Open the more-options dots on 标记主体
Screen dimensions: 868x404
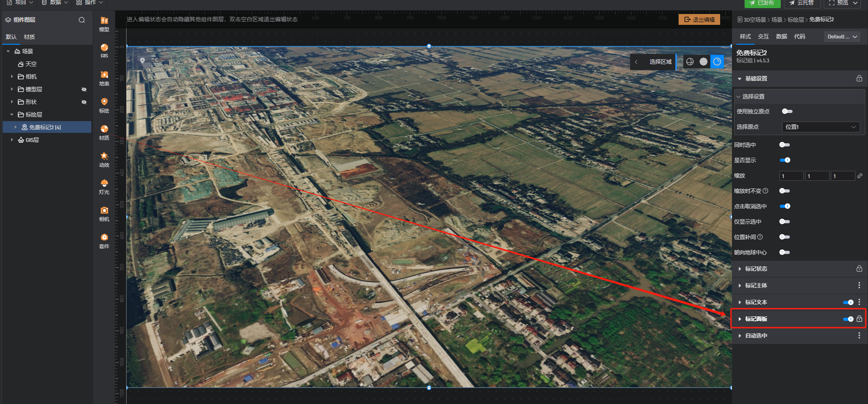click(859, 285)
